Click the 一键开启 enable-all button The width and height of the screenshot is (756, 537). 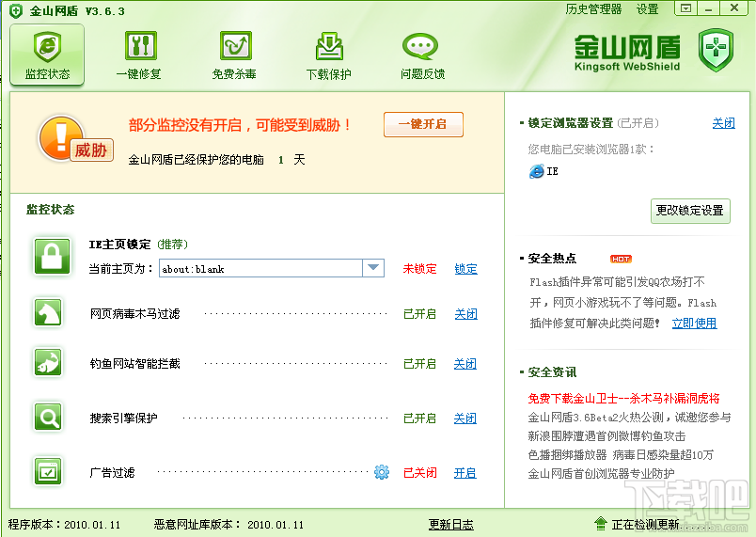point(423,124)
